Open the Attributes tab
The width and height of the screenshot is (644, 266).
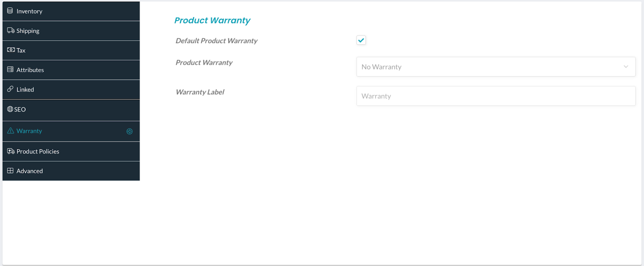pyautogui.click(x=71, y=70)
